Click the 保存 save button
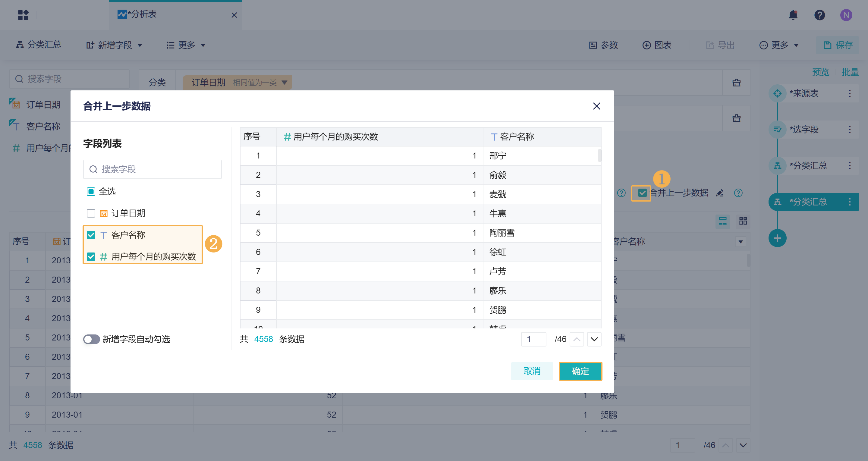 pyautogui.click(x=838, y=45)
